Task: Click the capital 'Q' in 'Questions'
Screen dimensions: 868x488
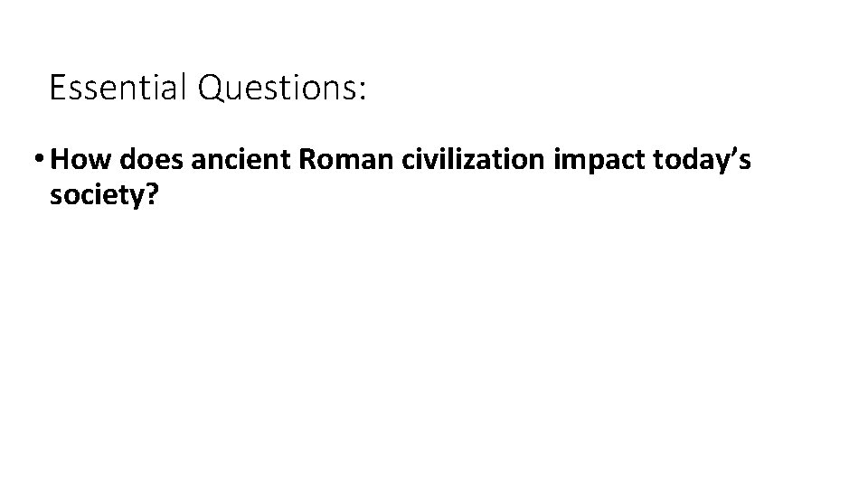Action: [211, 89]
